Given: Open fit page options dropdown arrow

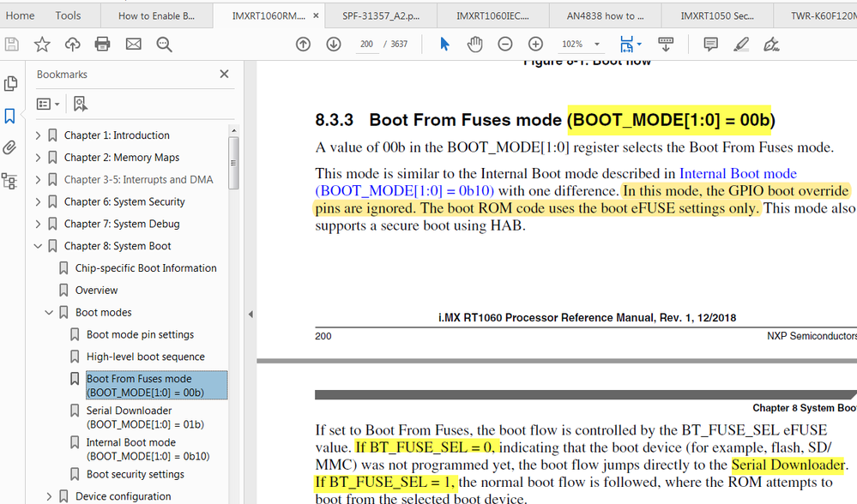Looking at the screenshot, I should [639, 45].
